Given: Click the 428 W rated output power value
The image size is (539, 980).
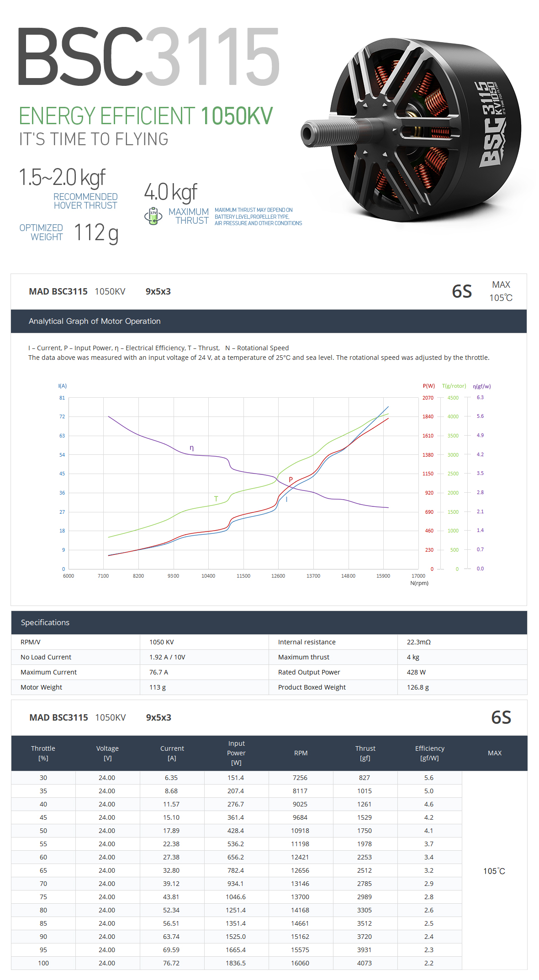Looking at the screenshot, I should click(416, 672).
